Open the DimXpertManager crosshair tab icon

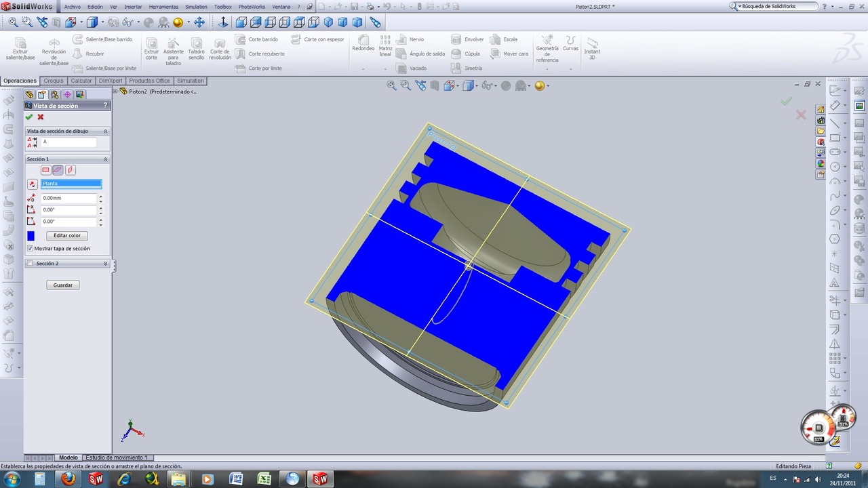point(67,94)
